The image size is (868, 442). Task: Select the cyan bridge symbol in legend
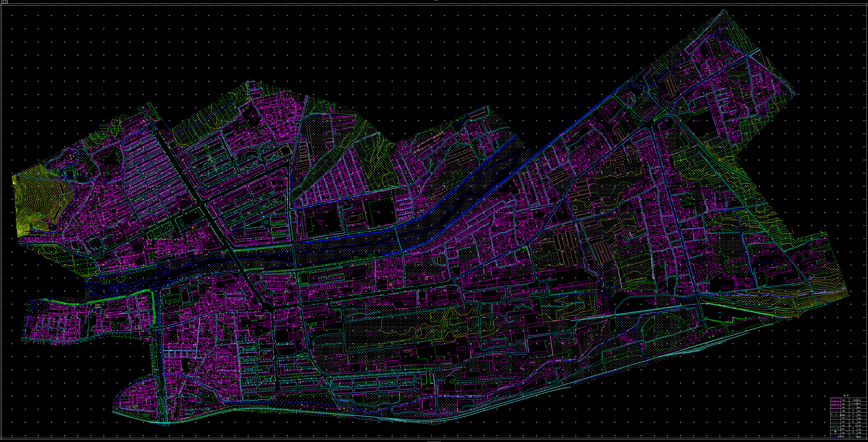836,429
